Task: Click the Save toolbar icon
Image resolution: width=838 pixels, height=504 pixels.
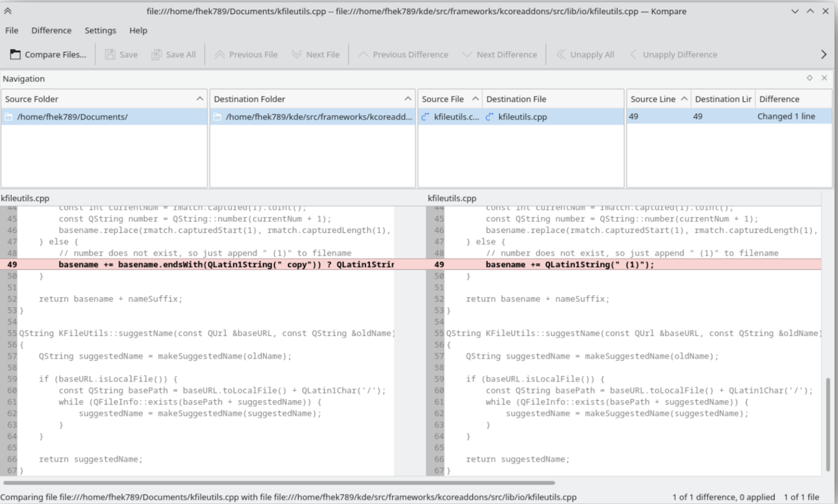Action: tap(121, 55)
